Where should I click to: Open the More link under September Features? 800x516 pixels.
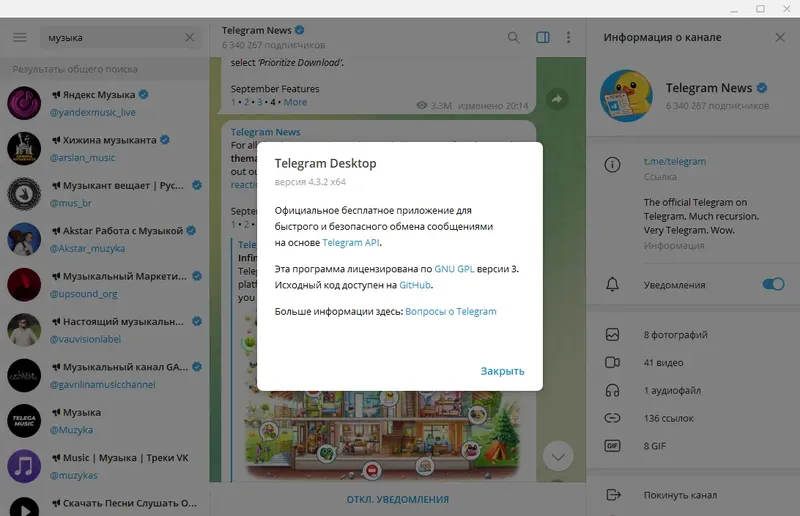point(295,102)
